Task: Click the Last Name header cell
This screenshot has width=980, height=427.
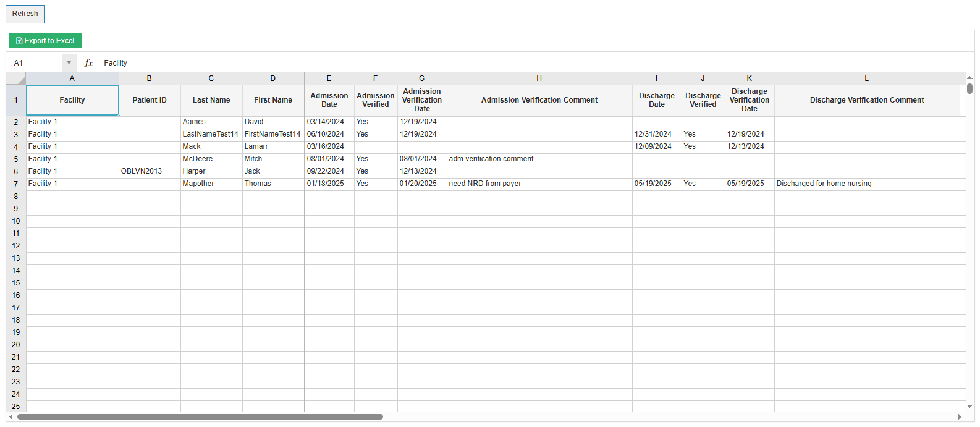Action: coord(211,100)
